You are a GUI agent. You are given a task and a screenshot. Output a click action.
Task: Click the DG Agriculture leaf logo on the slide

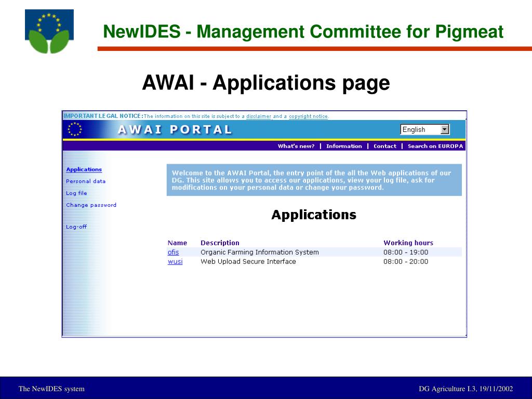pos(49,32)
